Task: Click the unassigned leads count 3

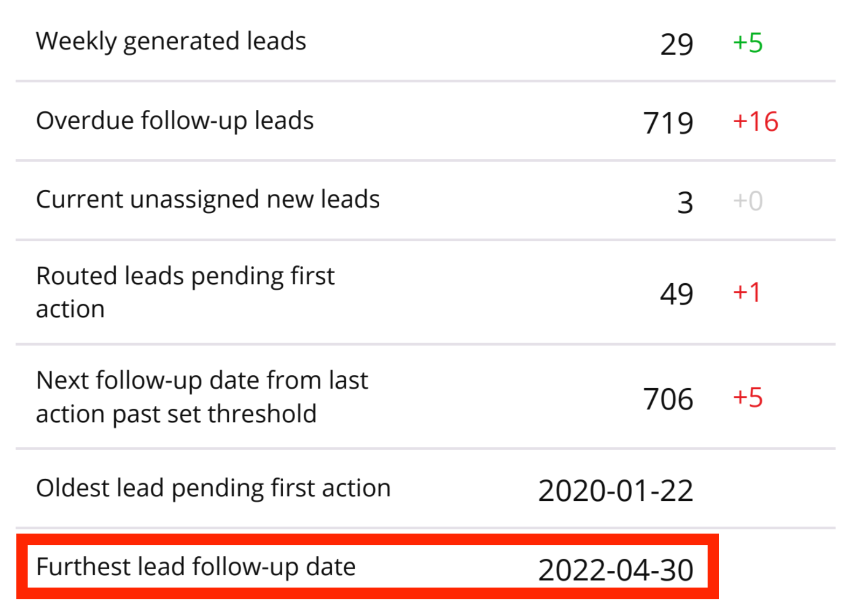Action: (685, 202)
